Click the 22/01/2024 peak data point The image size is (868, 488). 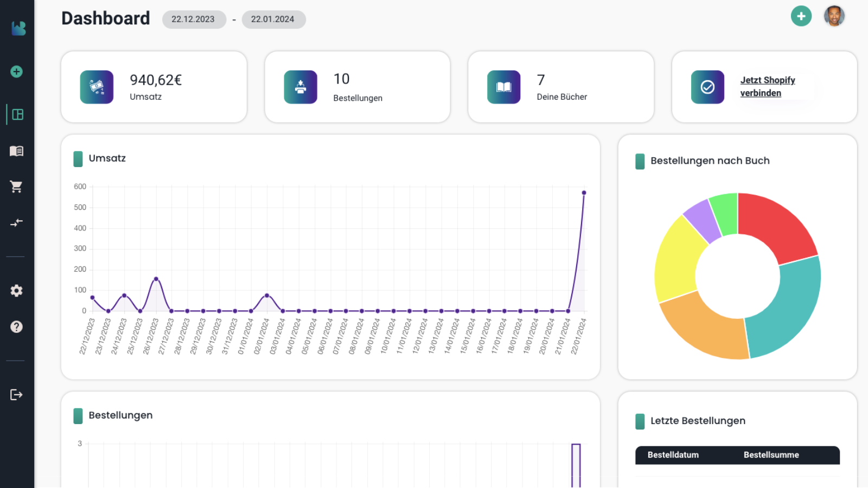[584, 192]
